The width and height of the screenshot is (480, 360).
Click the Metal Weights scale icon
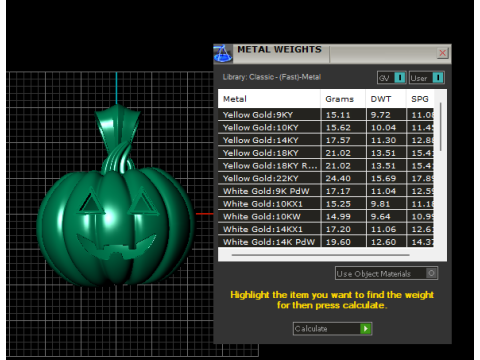tap(223, 54)
